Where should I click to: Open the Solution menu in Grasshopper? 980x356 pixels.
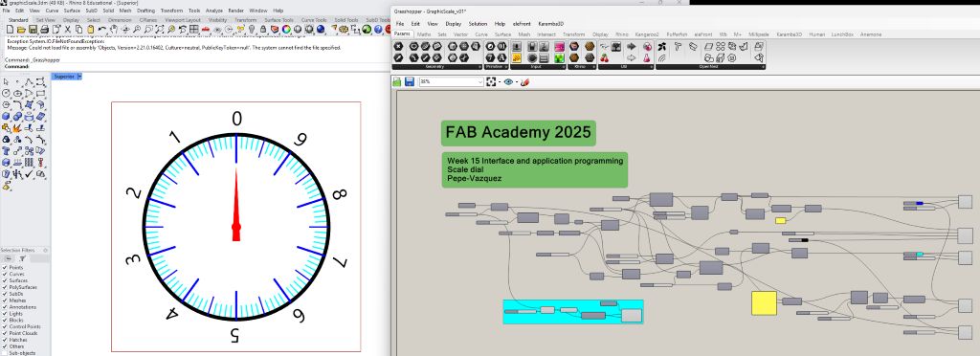coord(478,24)
